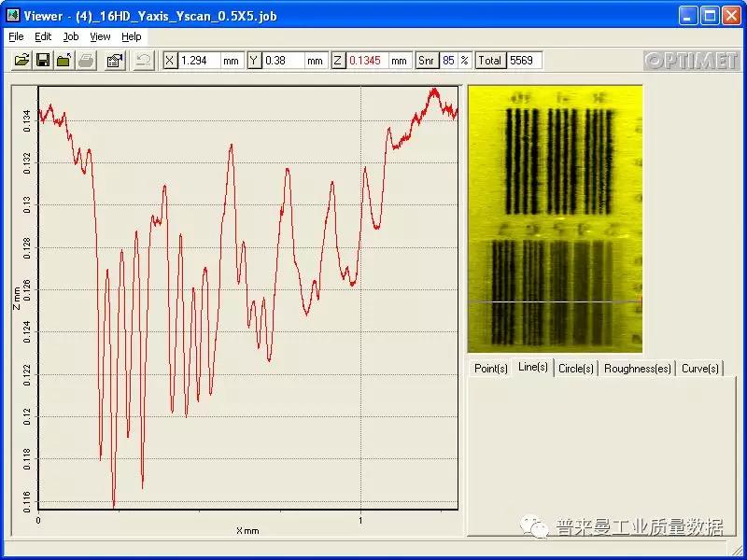Open the Edit menu
This screenshot has height=560, width=747.
(43, 36)
